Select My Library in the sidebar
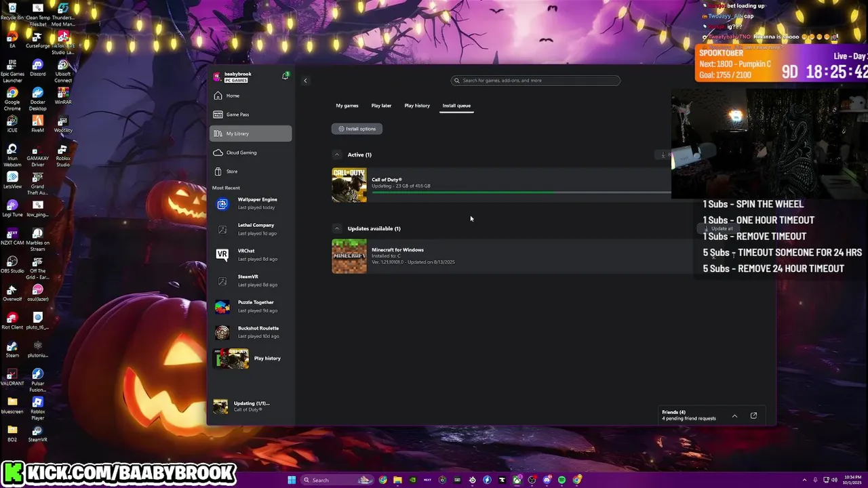Image resolution: width=868 pixels, height=488 pixels. (251, 134)
